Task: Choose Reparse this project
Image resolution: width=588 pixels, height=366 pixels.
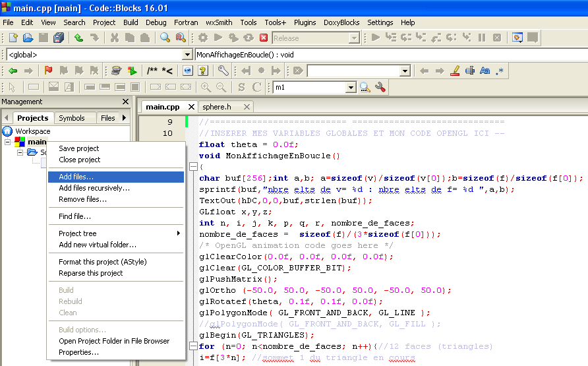Action: [116, 273]
